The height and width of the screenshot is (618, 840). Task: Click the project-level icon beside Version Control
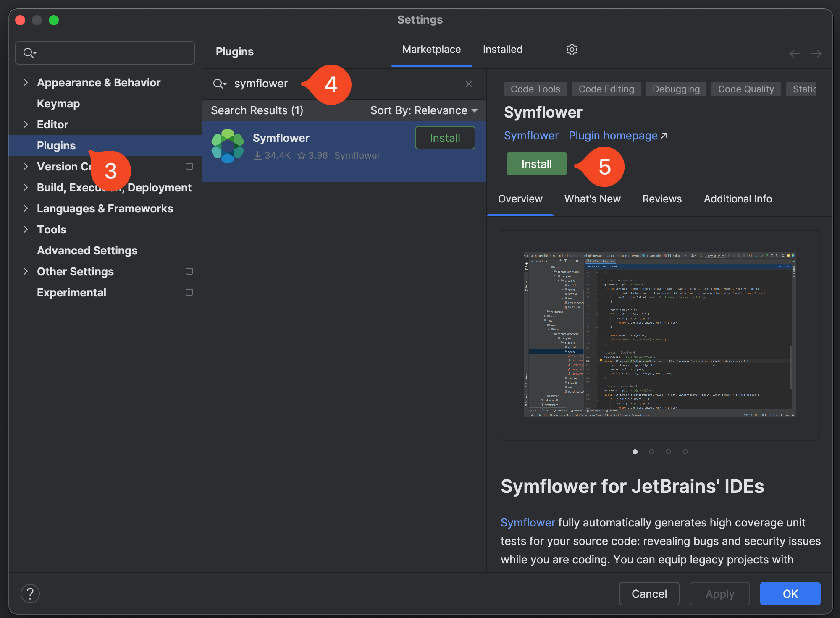[x=189, y=166]
